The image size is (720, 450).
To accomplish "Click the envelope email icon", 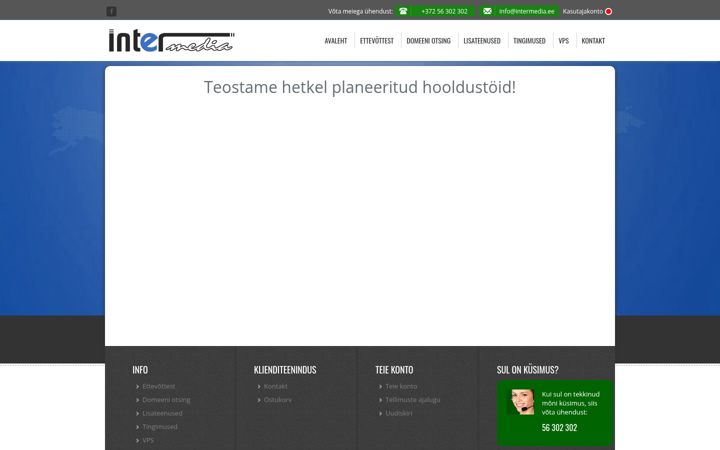I will 487,11.
